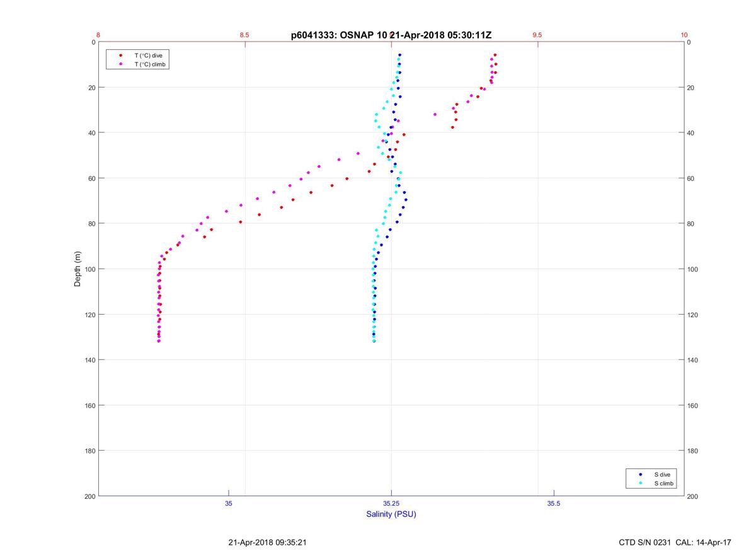Click the left depth tick label 200

click(x=89, y=496)
